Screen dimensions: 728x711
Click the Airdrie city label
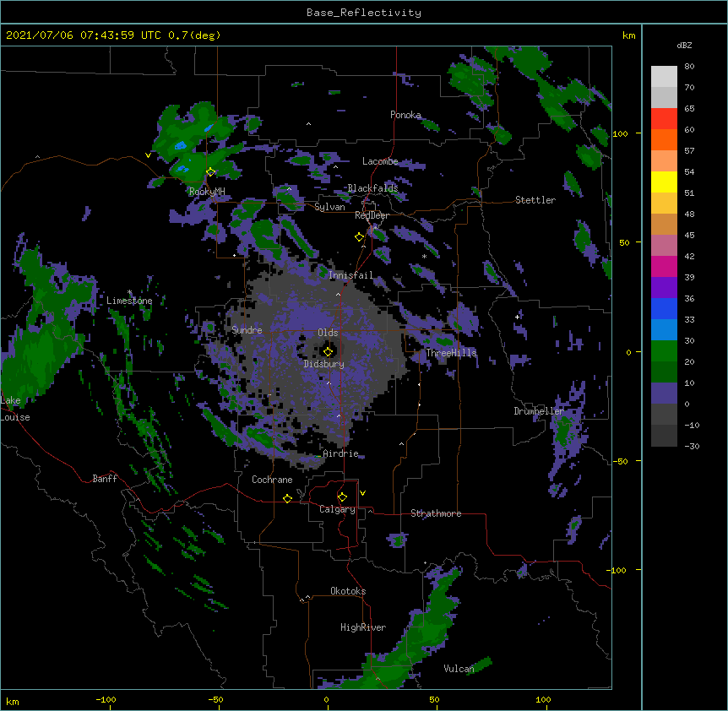[x=341, y=453]
